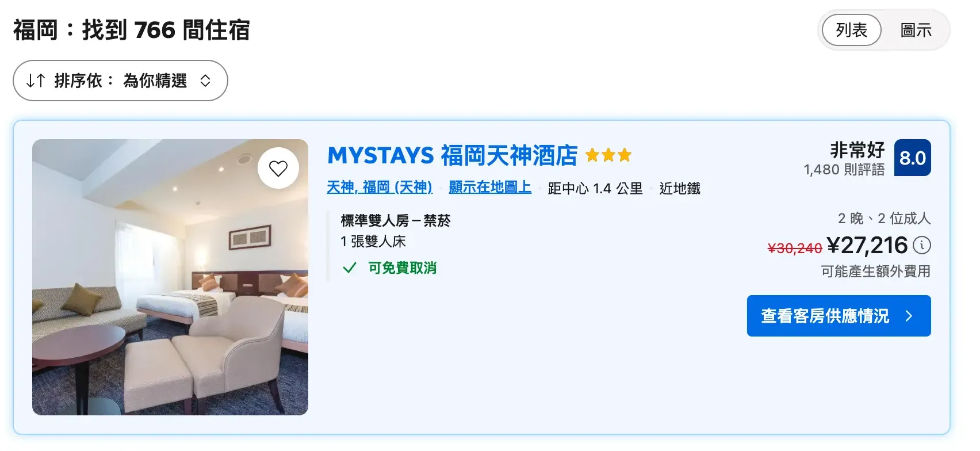The width and height of the screenshot is (980, 451).
Task: Click the sort arrows icon
Action: tap(36, 81)
